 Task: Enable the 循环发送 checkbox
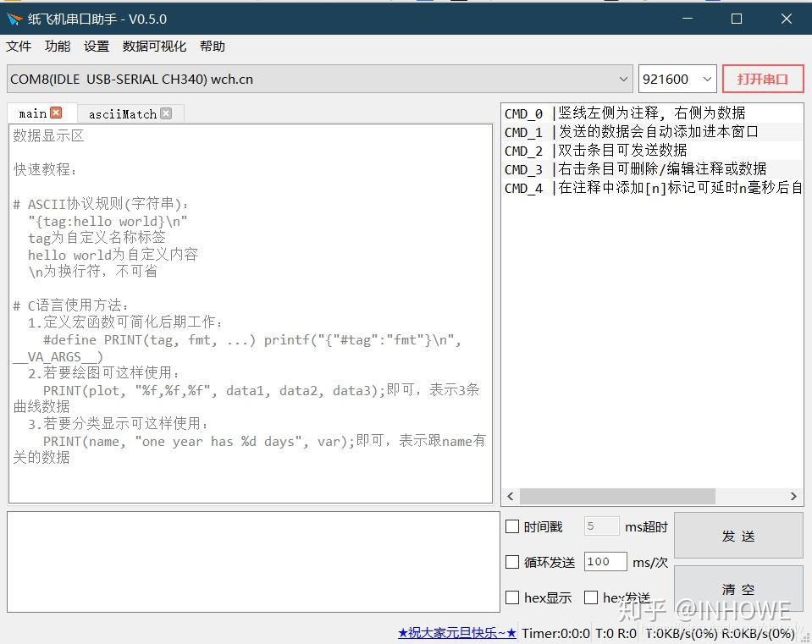[x=512, y=562]
